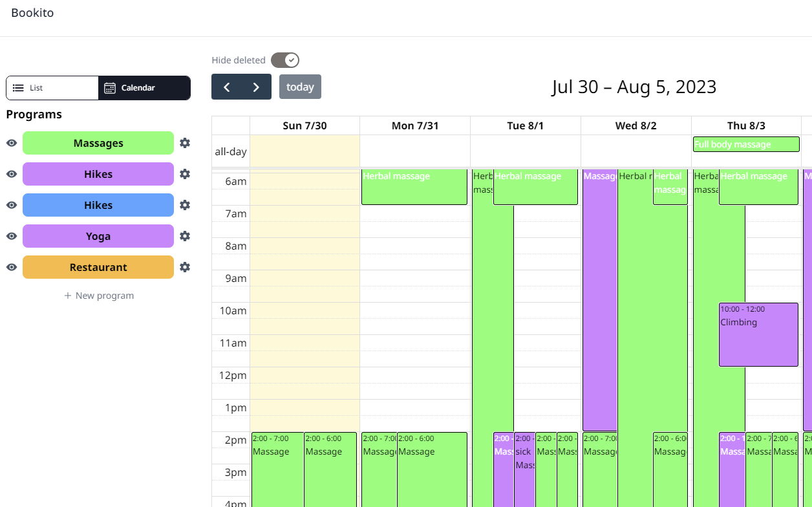Toggle the Hide deleted switch
Screen dimensions: 812x507
(284, 60)
